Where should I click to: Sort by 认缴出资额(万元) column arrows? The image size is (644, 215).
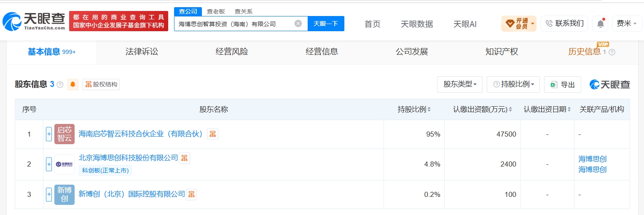(x=510, y=110)
